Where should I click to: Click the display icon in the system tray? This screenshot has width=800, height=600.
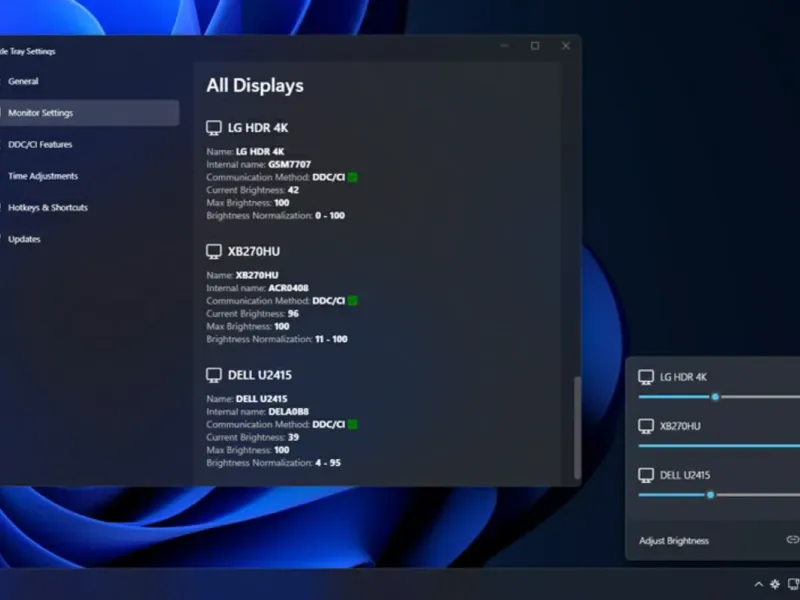coord(794,584)
